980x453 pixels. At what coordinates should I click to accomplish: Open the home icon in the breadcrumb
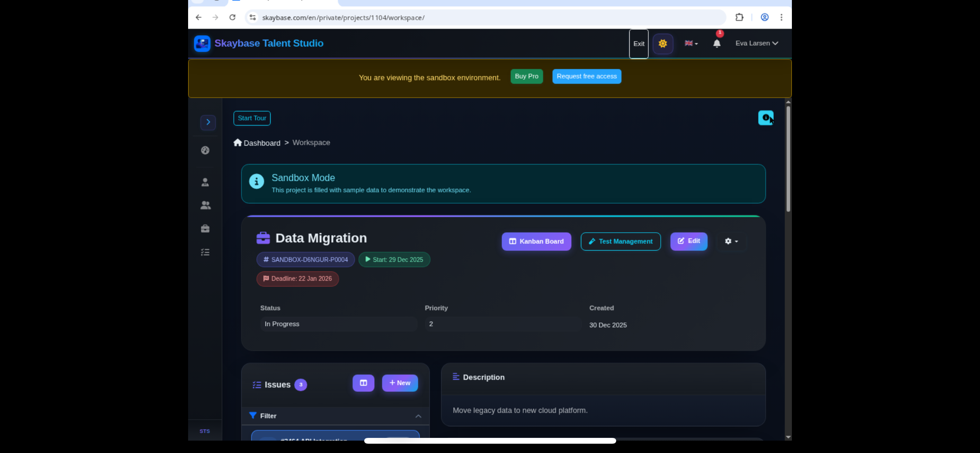point(237,142)
